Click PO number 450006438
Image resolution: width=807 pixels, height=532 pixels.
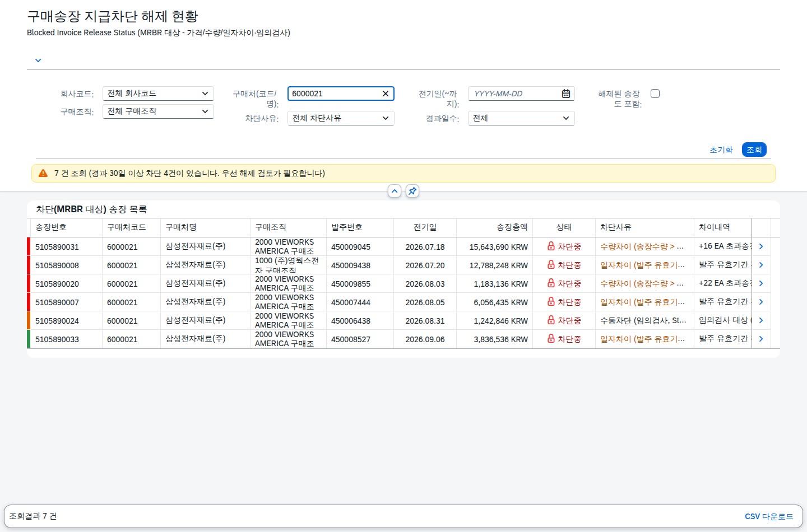(351, 321)
